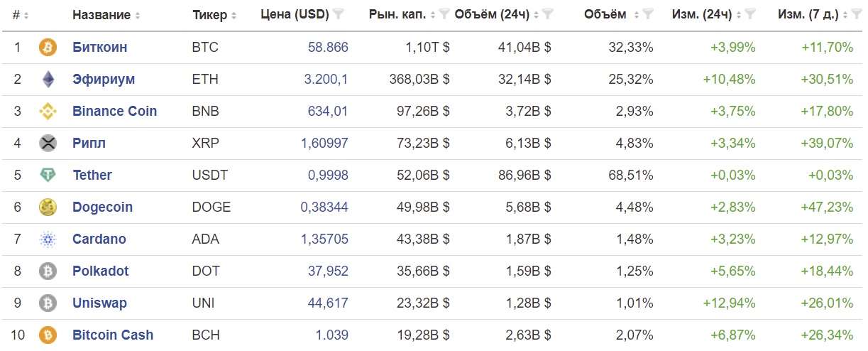Open the Binance Coin link
The height and width of the screenshot is (351, 868).
pyautogui.click(x=115, y=112)
